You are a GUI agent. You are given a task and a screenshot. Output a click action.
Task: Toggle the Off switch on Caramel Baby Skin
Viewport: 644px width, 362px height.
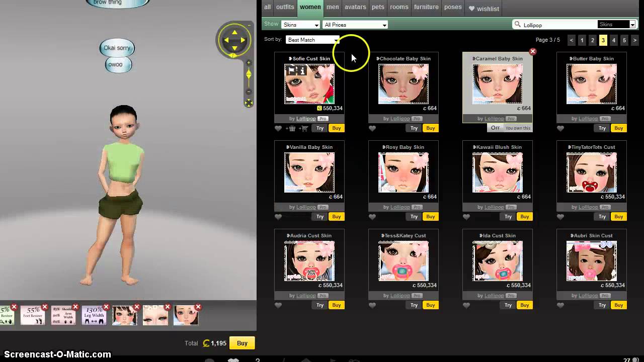point(496,128)
